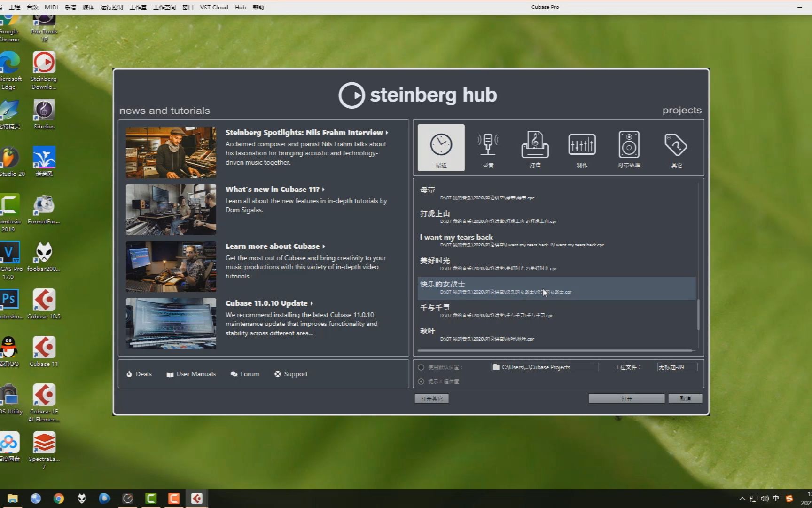
Task: Open What's new in Cubase 11 heading
Action: (x=275, y=190)
